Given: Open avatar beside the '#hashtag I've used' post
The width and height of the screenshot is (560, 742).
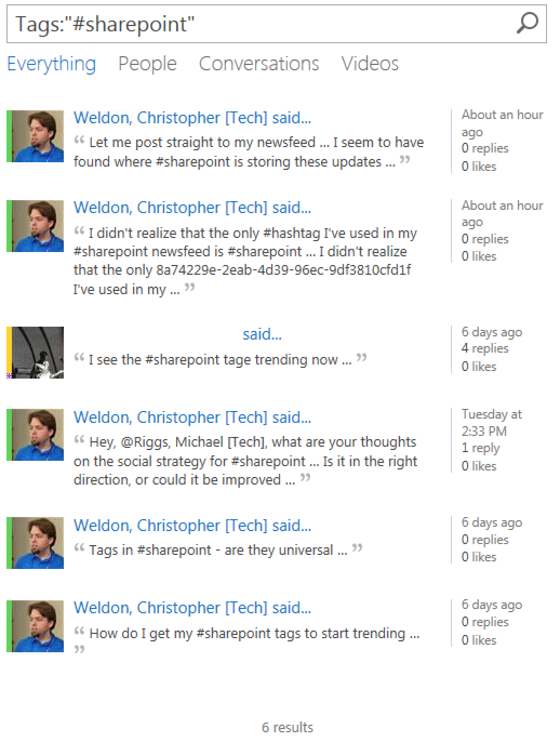Looking at the screenshot, I should tap(37, 226).
